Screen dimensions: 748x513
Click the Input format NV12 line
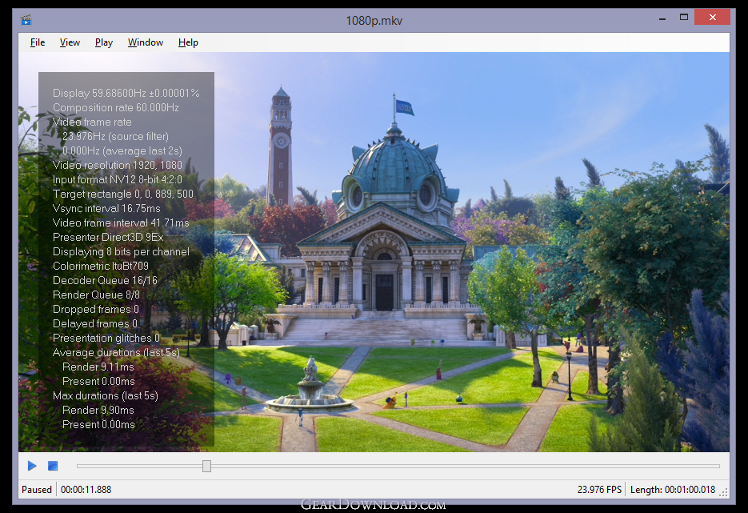tap(117, 179)
